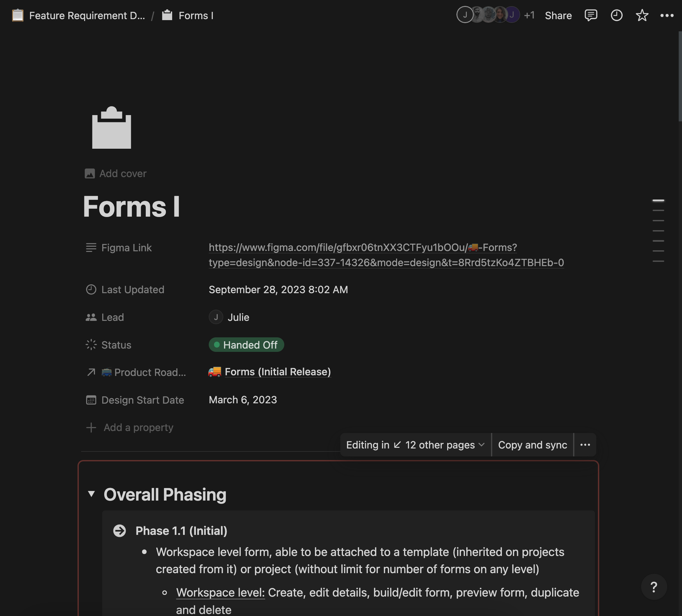Image resolution: width=682 pixels, height=616 pixels.
Task: Open Forms (Initial Release) roadmap page
Action: pos(277,372)
